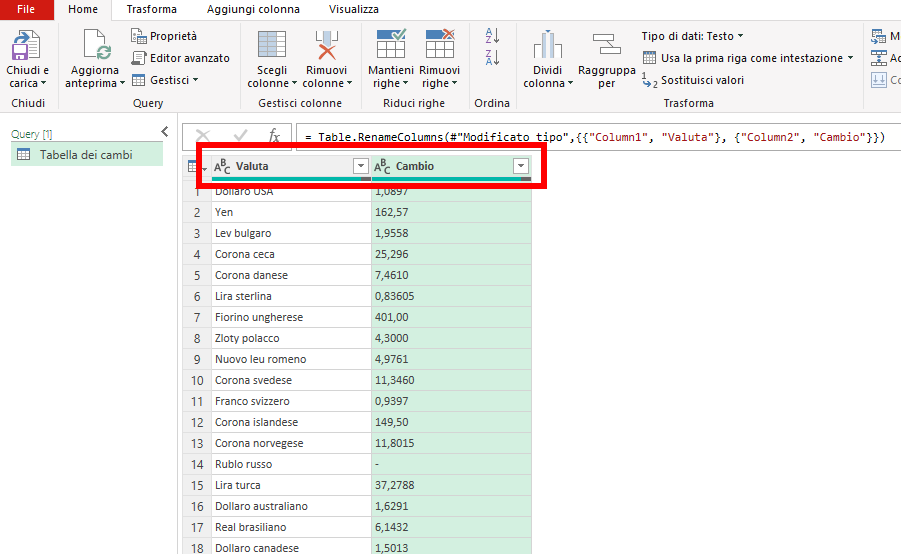Select the 7,4610 cell
The width and height of the screenshot is (901, 554).
point(452,275)
